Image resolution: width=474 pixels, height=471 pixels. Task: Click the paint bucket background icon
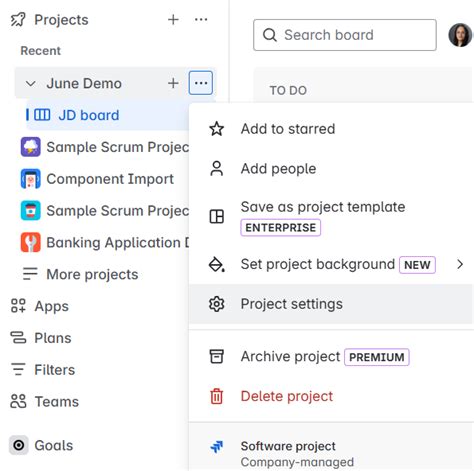tap(217, 264)
